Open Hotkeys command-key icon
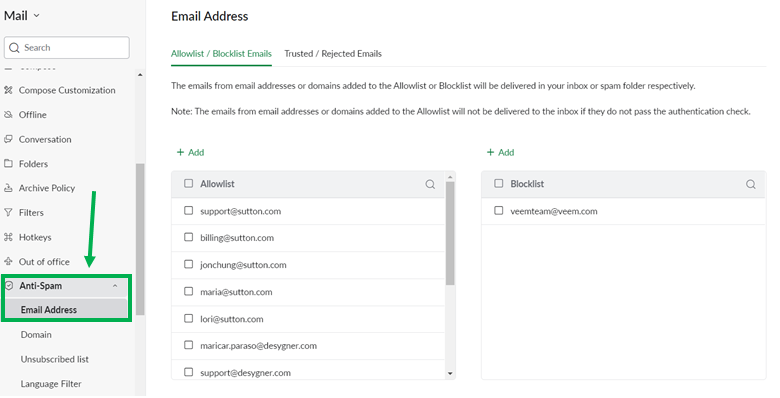The image size is (780, 398). [8, 237]
